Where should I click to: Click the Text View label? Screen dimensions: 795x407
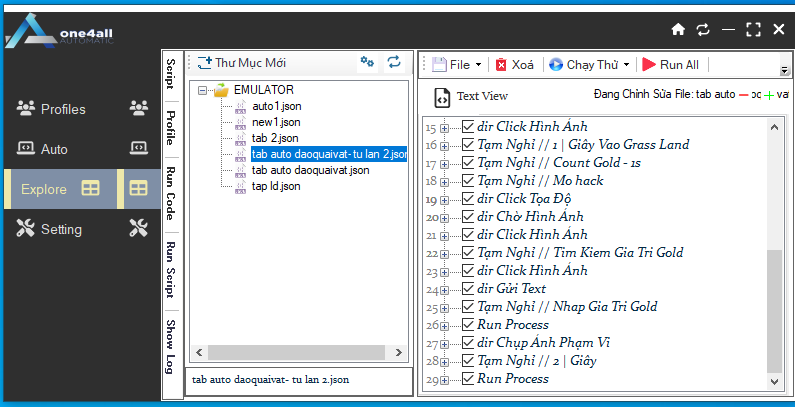coord(482,96)
